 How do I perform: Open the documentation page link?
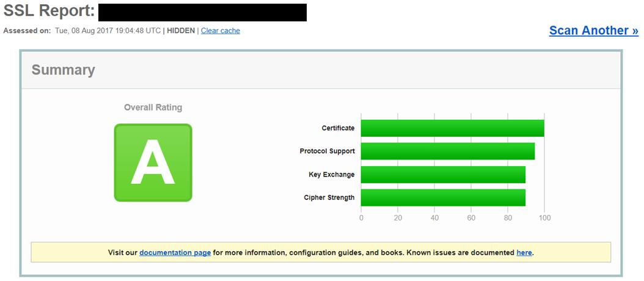tap(175, 252)
